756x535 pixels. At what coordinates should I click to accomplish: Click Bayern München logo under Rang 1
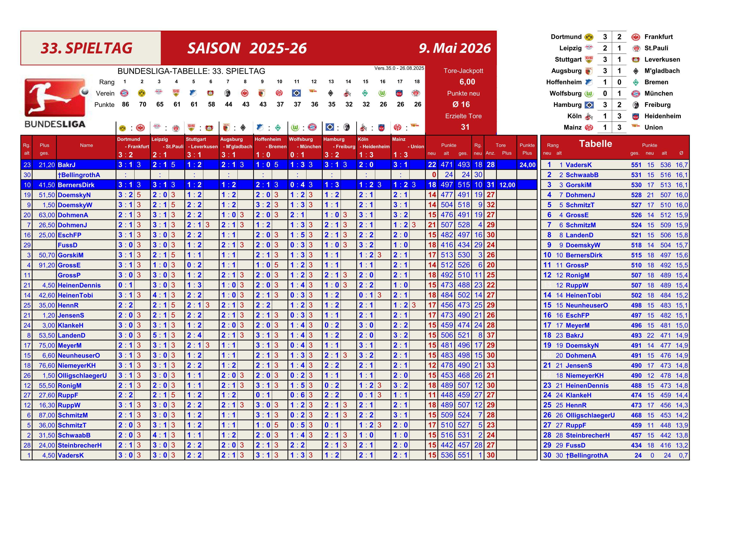[x=125, y=93]
